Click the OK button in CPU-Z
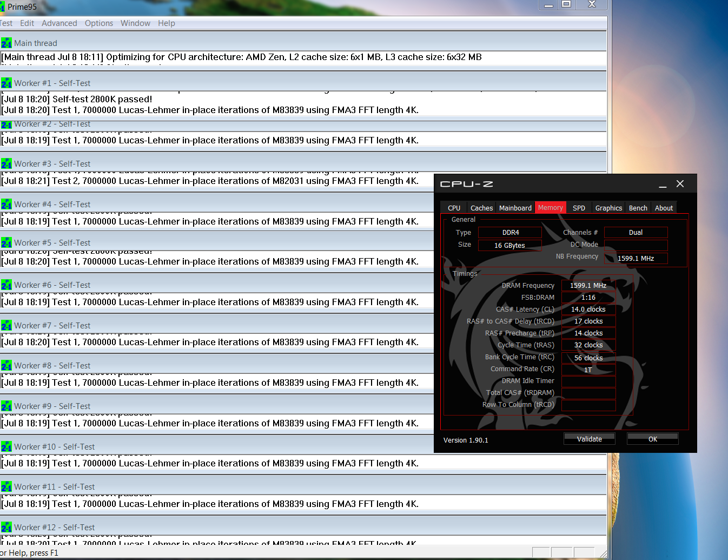728x560 pixels. point(652,439)
